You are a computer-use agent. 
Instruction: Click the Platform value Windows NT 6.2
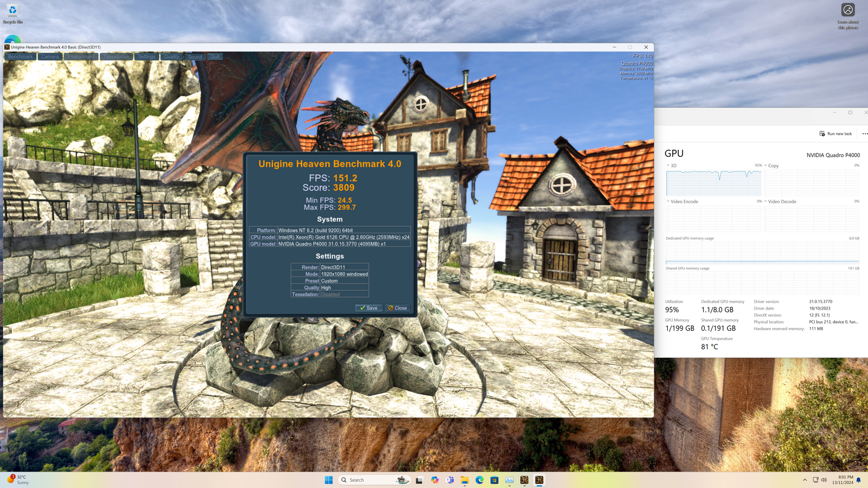(x=315, y=230)
